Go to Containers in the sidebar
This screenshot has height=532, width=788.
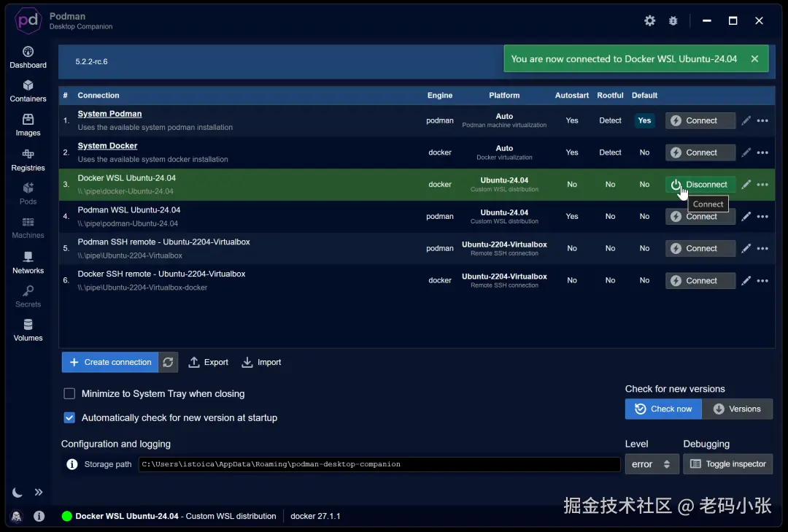click(x=28, y=91)
